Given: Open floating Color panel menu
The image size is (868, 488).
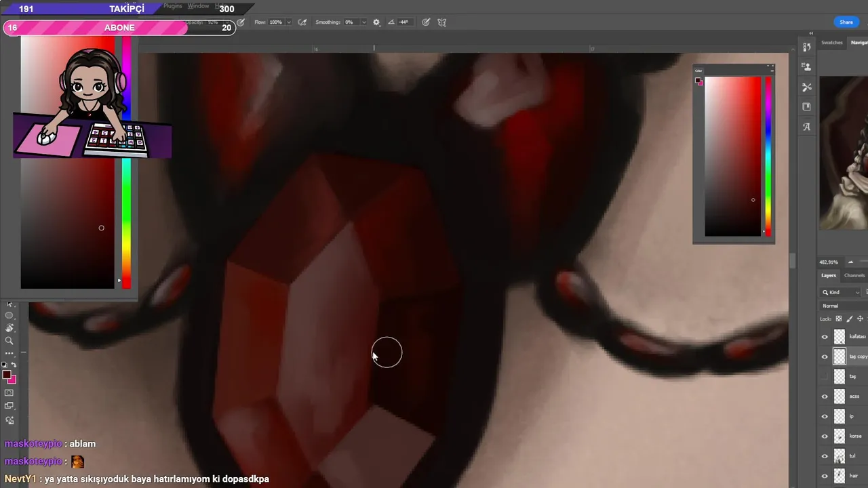Looking at the screenshot, I should point(772,70).
